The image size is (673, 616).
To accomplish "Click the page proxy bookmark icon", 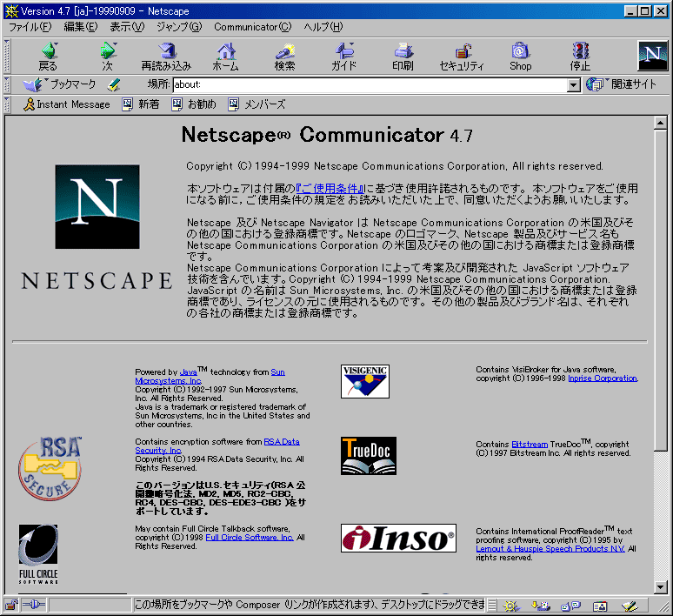I will point(114,84).
